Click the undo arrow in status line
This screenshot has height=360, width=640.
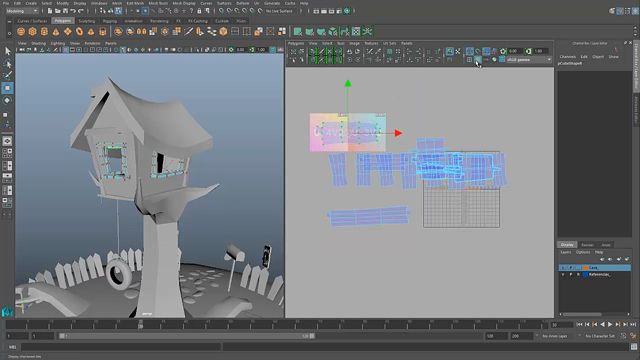73,11
